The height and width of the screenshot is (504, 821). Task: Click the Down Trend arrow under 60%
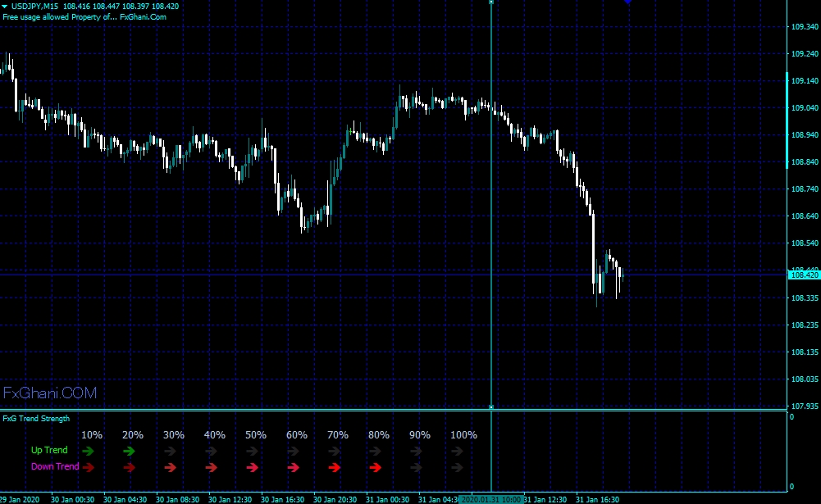coord(293,467)
